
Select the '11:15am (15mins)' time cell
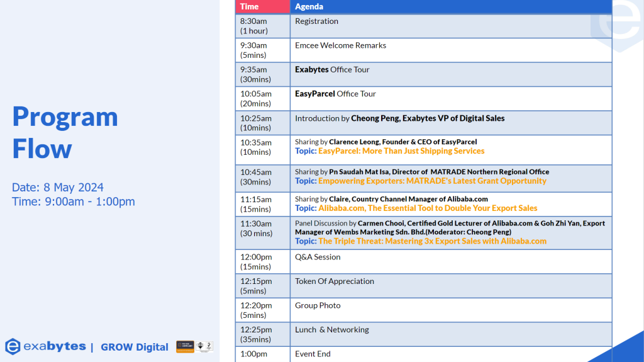pyautogui.click(x=262, y=204)
